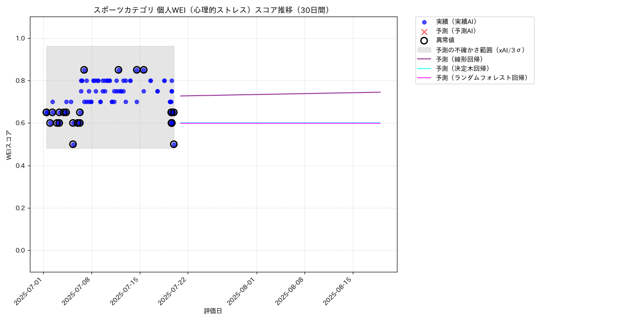
Task: Click the black circle 異常値 legend marker
Action: [424, 40]
